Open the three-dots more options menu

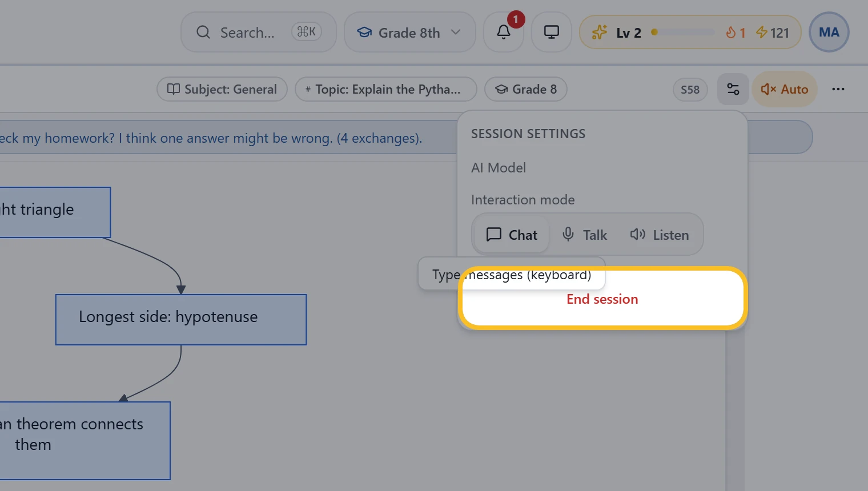(x=838, y=89)
